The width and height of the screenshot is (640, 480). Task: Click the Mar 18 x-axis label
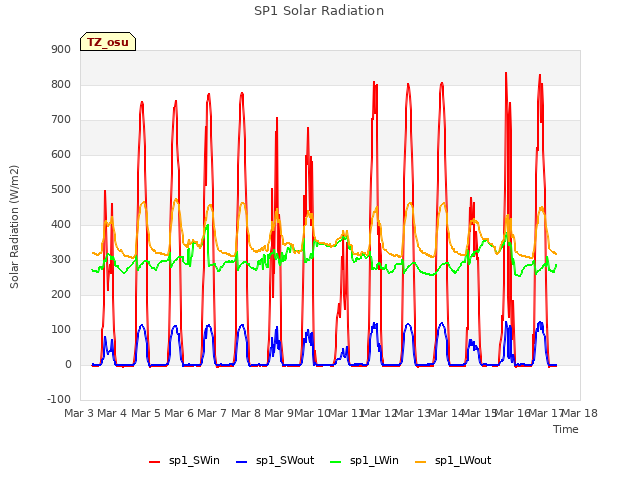tap(580, 413)
